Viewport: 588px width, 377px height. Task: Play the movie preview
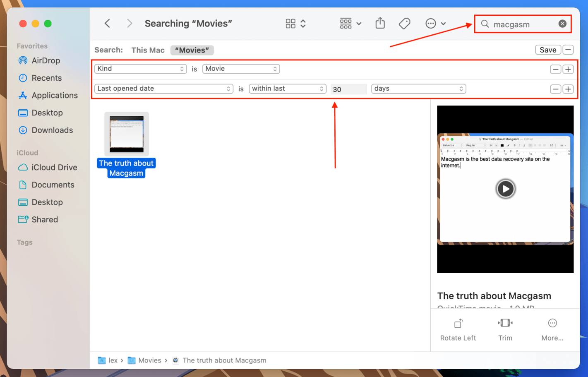click(505, 189)
